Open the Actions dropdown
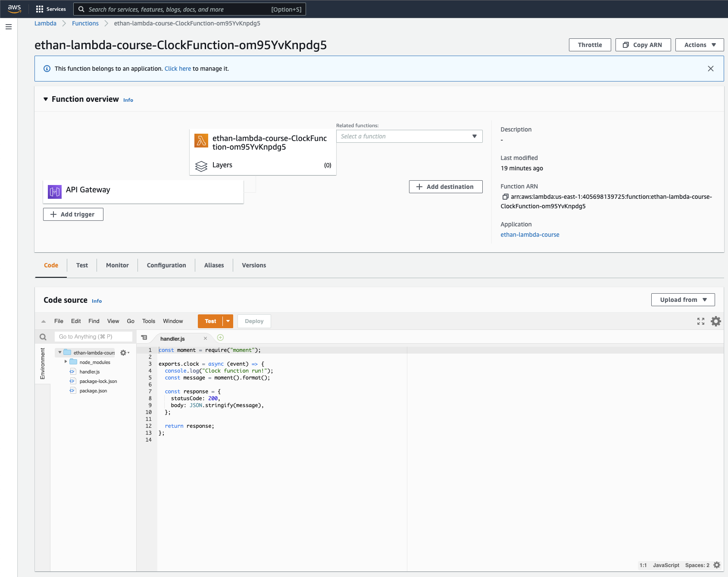The height and width of the screenshot is (577, 728). click(x=700, y=45)
